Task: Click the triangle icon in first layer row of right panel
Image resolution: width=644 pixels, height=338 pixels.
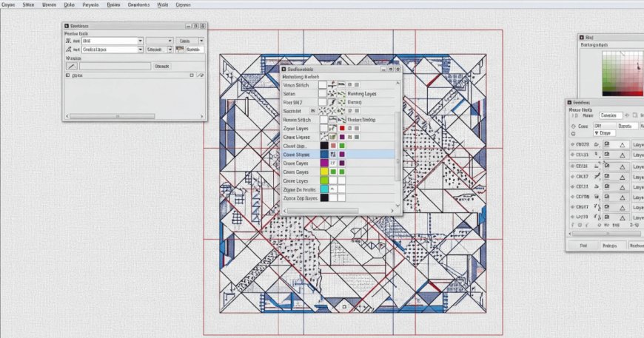Action: click(623, 145)
